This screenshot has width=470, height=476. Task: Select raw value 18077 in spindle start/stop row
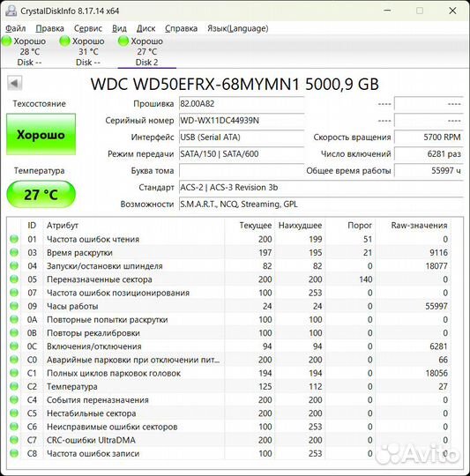(x=436, y=266)
